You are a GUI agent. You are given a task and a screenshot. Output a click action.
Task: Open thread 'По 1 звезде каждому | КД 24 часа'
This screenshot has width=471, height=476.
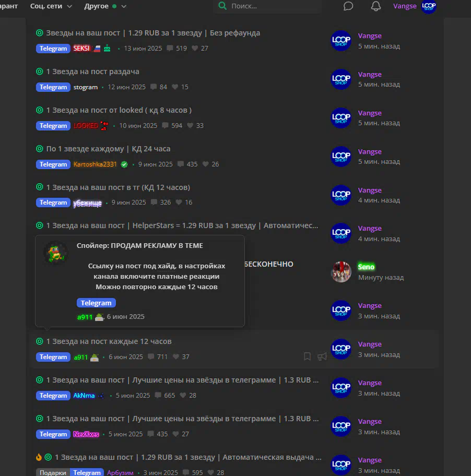coord(108,149)
